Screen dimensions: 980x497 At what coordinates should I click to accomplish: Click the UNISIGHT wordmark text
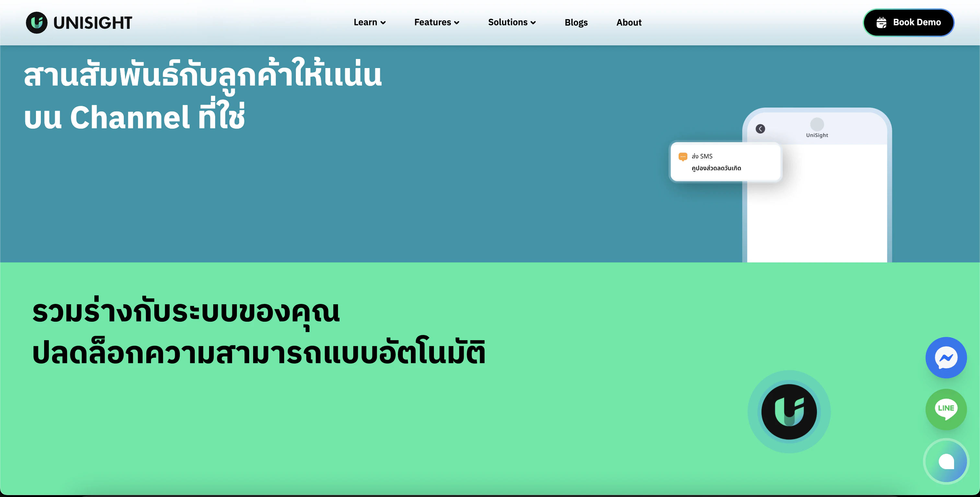pos(92,23)
